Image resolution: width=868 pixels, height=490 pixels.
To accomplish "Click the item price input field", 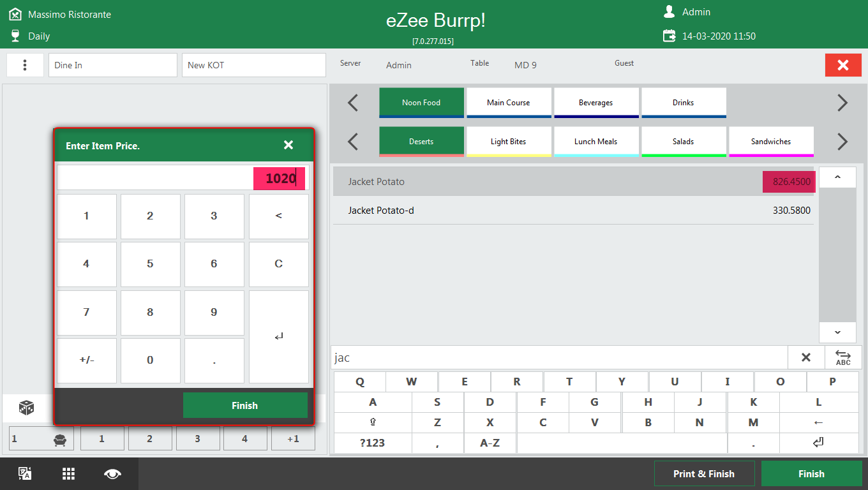I will 183,178.
